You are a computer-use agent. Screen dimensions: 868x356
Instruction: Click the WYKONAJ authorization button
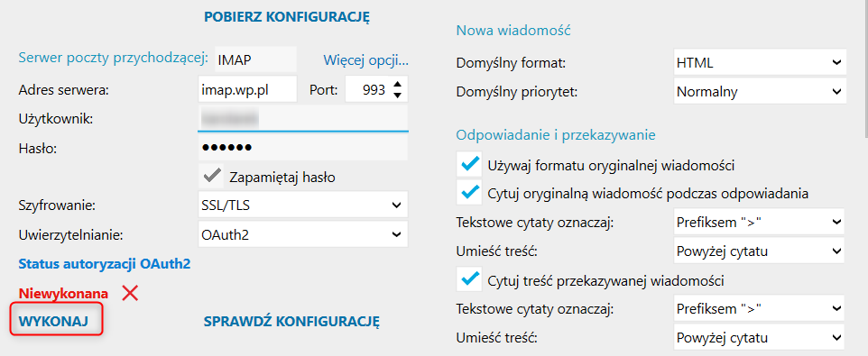[x=54, y=321]
